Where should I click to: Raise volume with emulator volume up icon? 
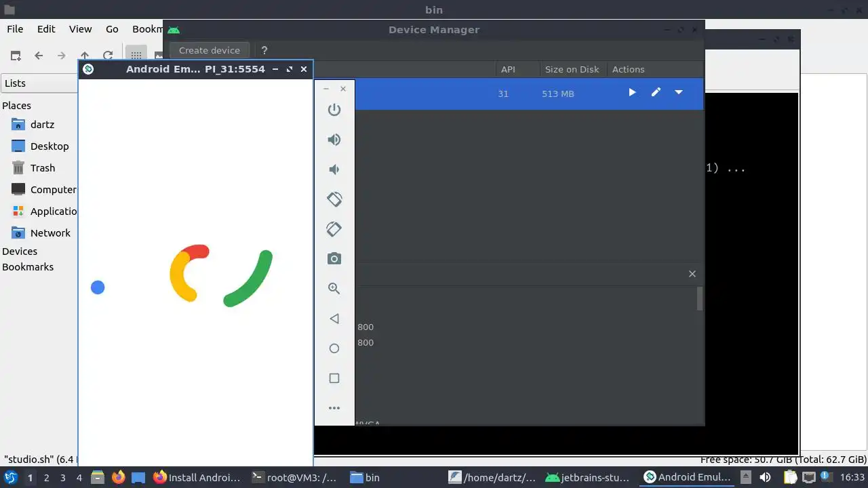point(334,140)
